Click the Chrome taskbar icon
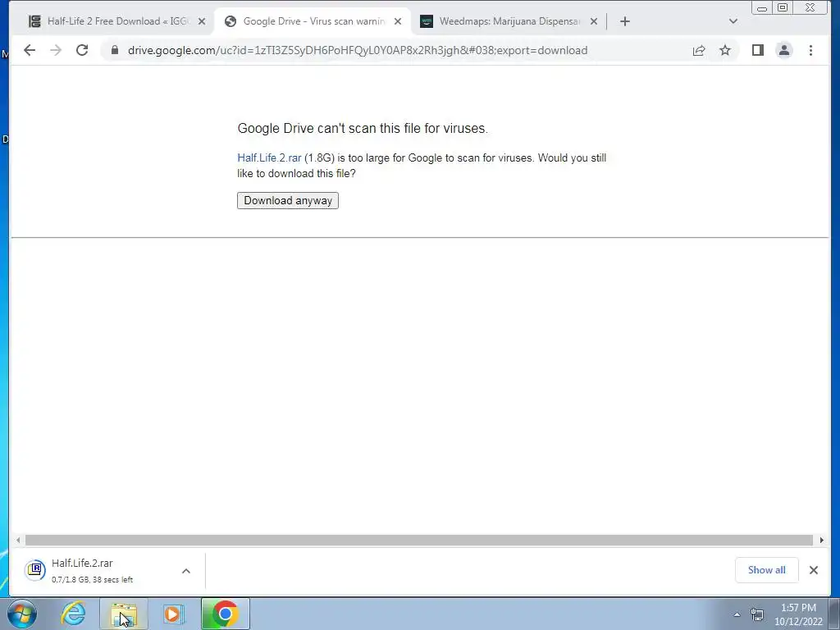 click(225, 614)
